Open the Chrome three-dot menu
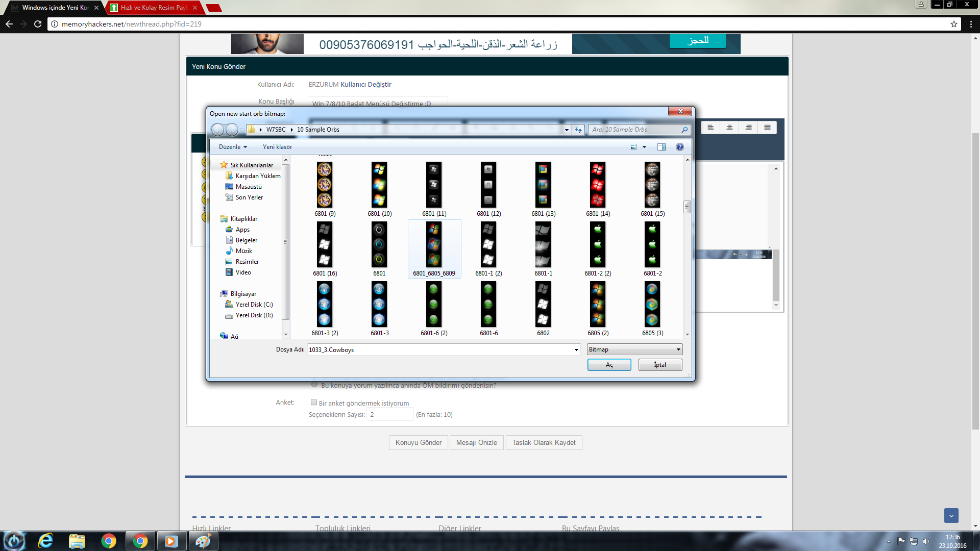 click(x=971, y=24)
